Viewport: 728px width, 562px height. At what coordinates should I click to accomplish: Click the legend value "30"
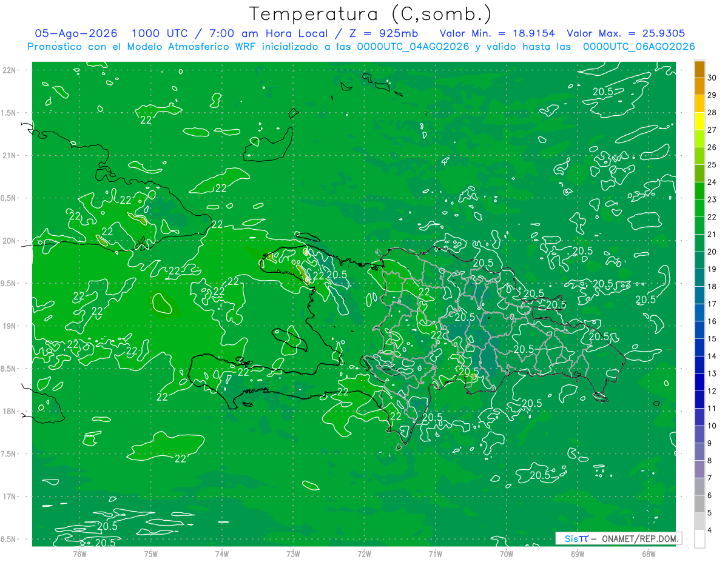(712, 78)
